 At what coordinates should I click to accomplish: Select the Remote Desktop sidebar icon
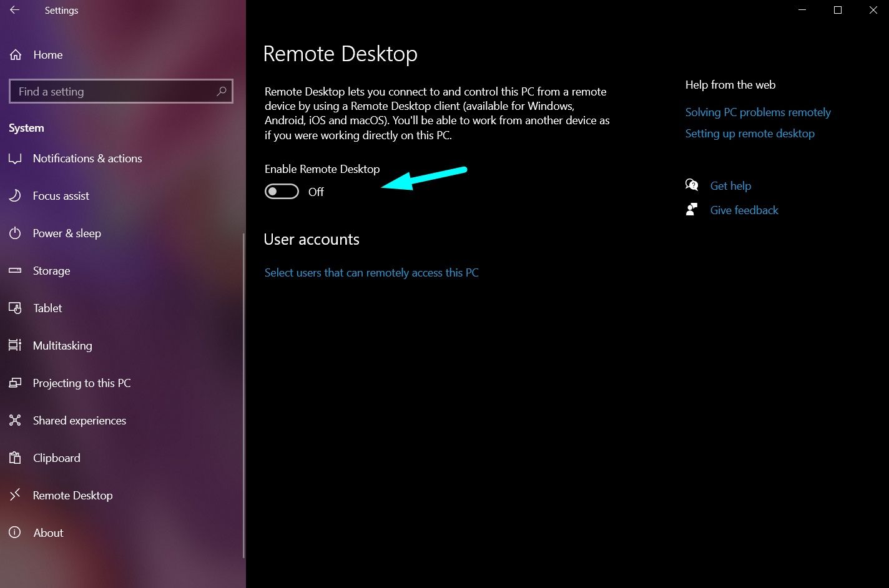(x=15, y=496)
